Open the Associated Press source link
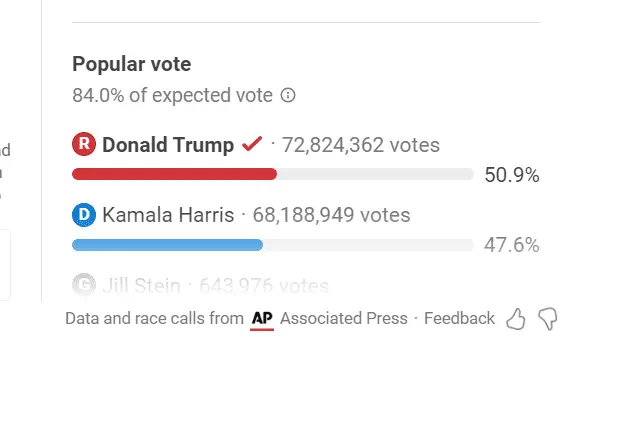The height and width of the screenshot is (448, 639). [344, 319]
